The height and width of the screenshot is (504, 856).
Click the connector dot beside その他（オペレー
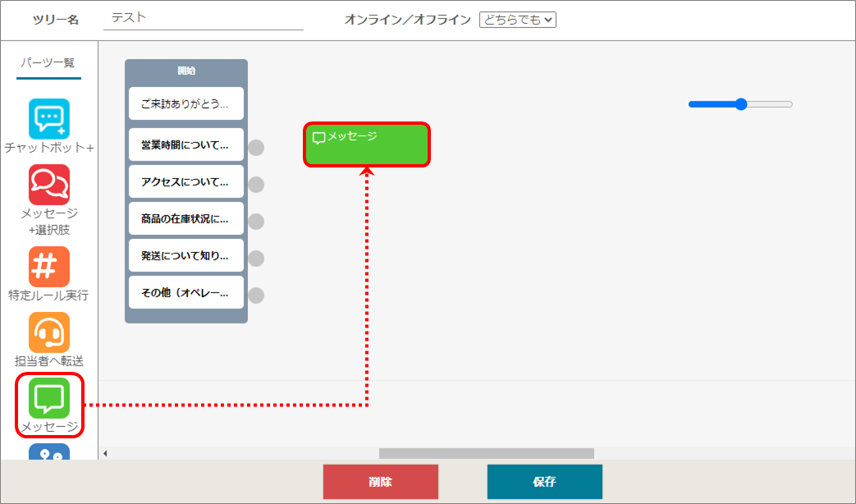point(256,296)
